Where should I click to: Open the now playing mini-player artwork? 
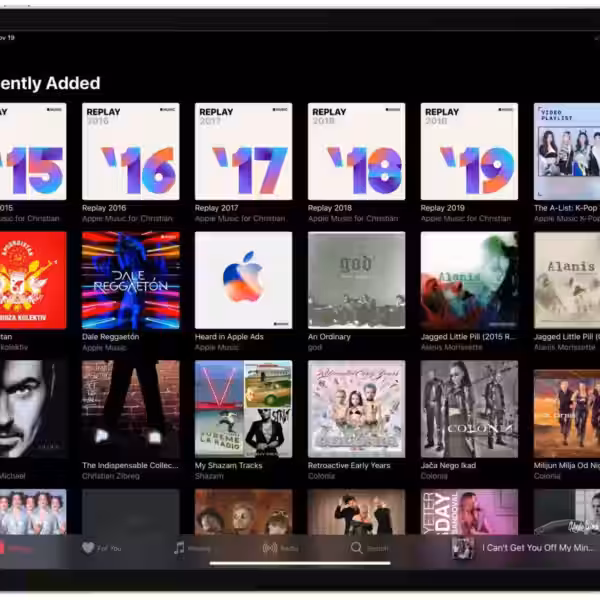(462, 548)
